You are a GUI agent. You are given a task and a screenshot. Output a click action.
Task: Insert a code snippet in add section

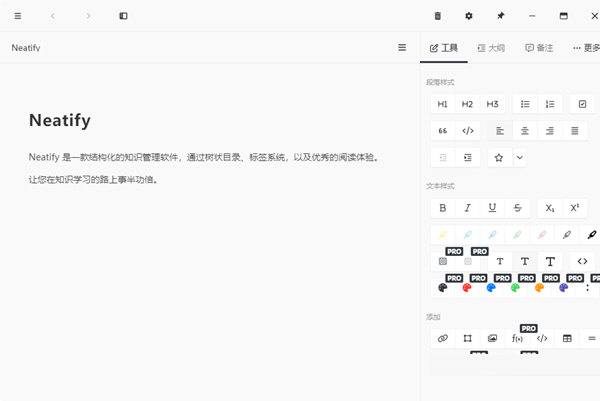(542, 338)
